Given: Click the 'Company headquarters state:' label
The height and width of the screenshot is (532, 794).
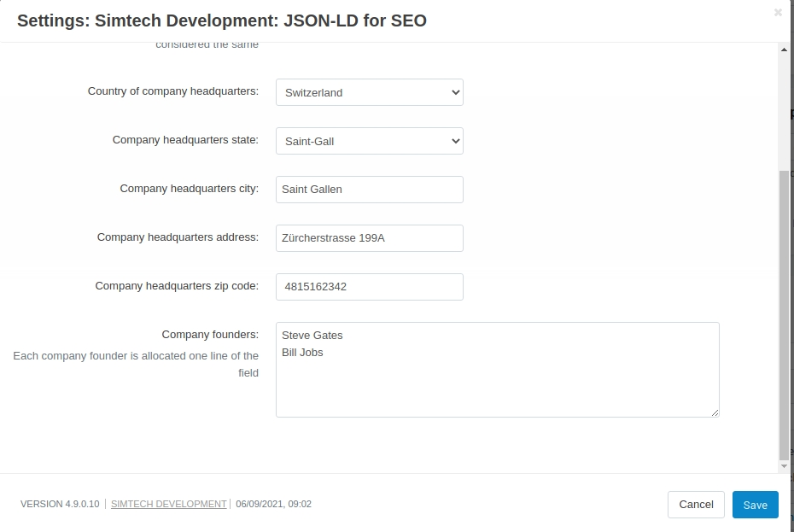Looking at the screenshot, I should point(185,140).
